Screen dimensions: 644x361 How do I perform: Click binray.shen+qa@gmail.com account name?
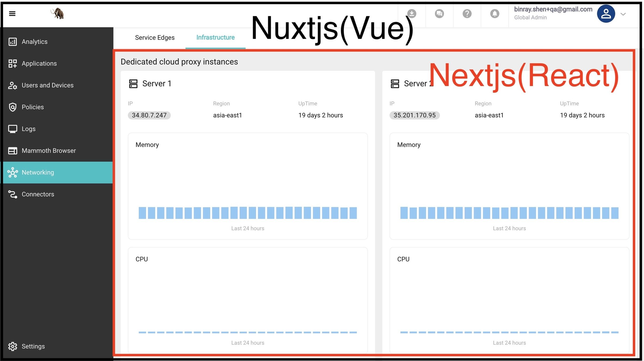[x=553, y=9]
